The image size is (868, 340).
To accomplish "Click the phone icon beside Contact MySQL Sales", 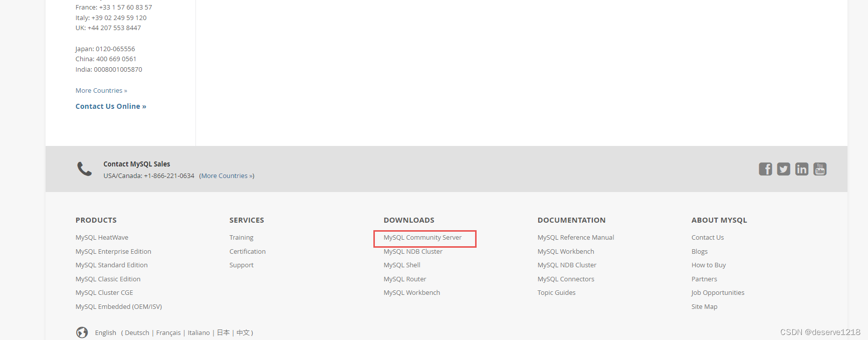I will coord(84,169).
